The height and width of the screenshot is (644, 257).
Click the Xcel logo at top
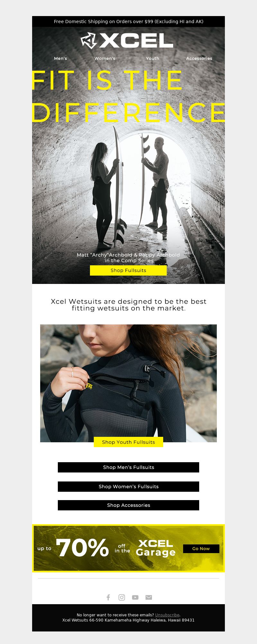pos(127,41)
